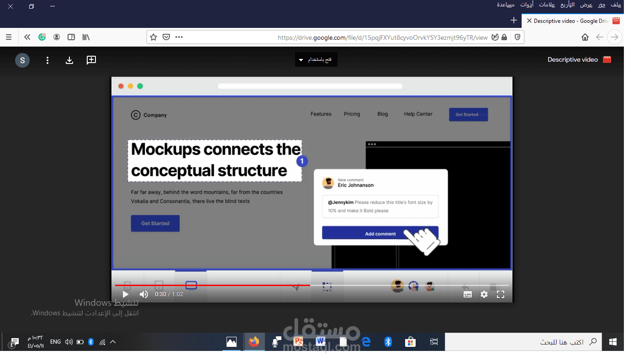Save the page to Pocket
Viewport: 644px width, 361px height.
pyautogui.click(x=166, y=37)
